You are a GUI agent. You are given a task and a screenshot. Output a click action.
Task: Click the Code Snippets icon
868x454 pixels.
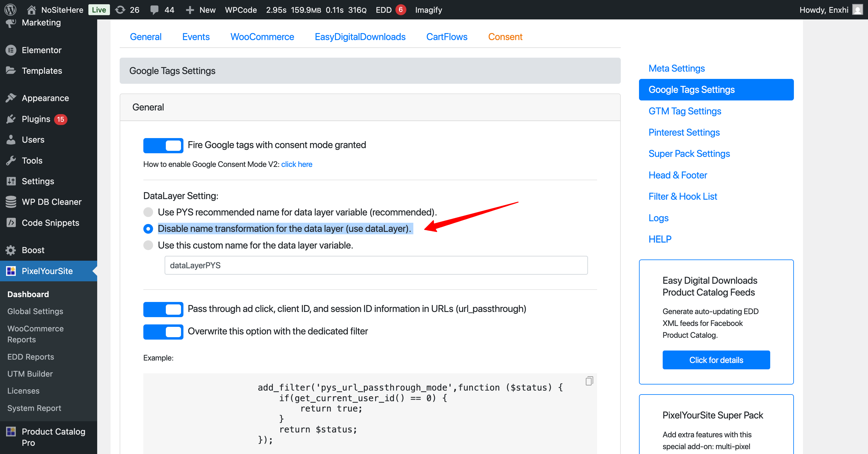11,223
